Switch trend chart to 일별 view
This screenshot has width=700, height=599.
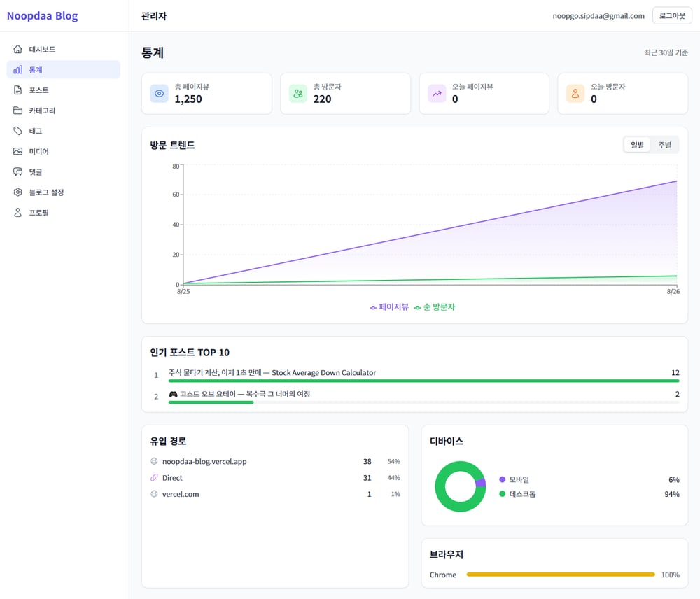point(637,145)
